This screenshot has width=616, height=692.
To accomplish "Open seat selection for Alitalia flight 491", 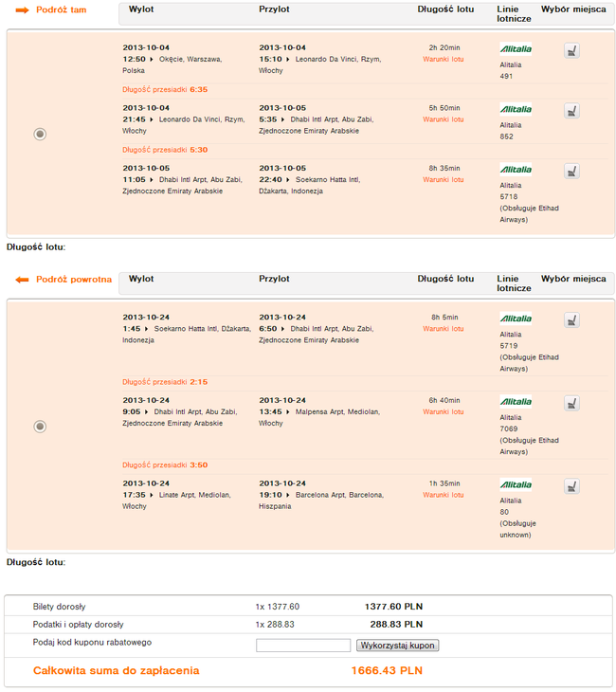I will tap(571, 51).
